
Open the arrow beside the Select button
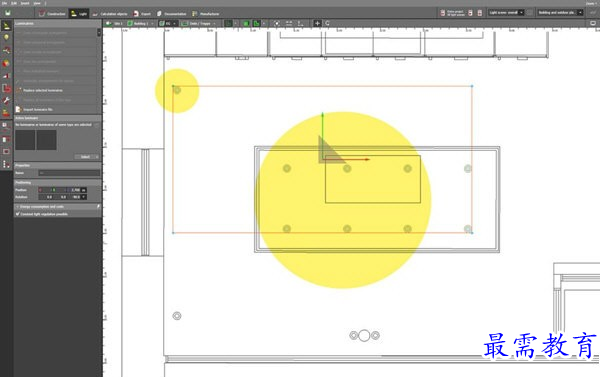click(97, 157)
